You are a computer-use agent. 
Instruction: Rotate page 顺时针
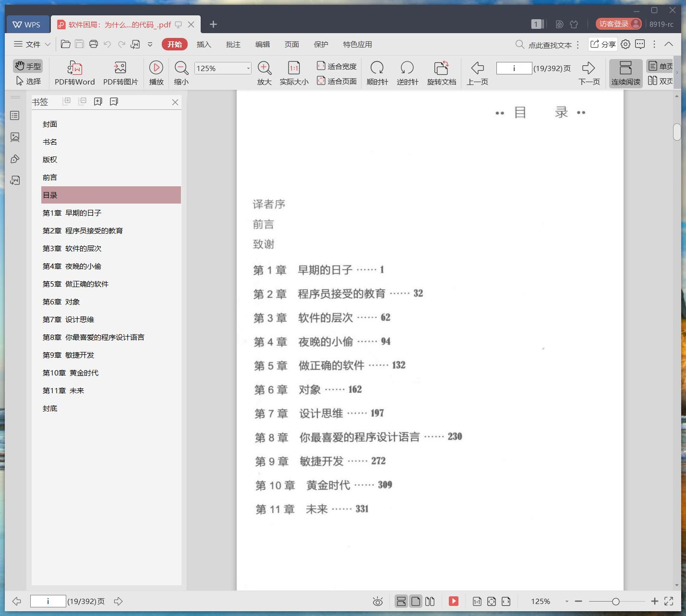(377, 73)
